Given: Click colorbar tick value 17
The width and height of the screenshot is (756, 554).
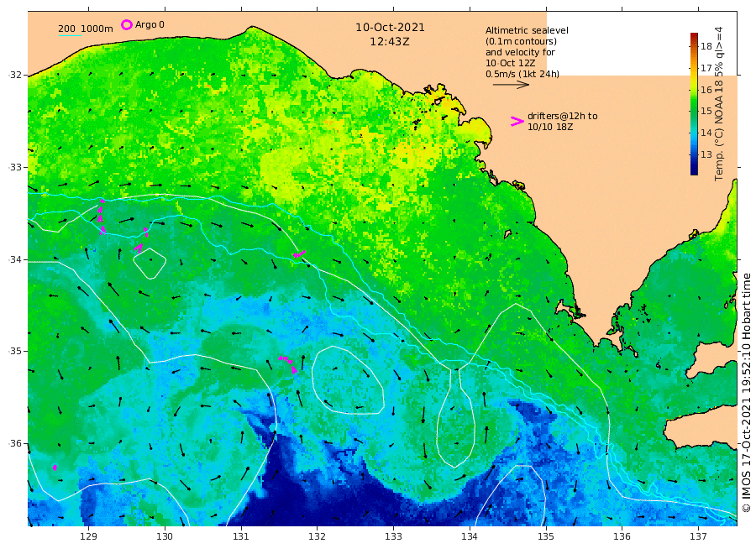Looking at the screenshot, I should [x=706, y=68].
